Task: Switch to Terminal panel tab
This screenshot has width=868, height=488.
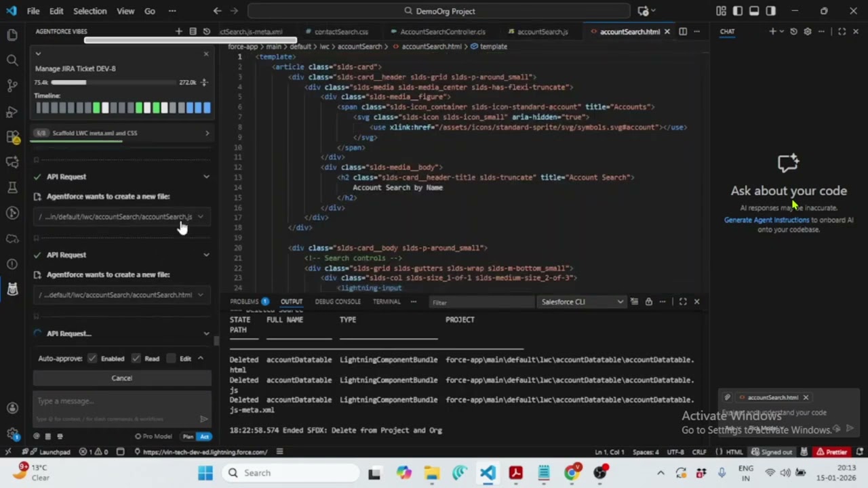Action: [387, 302]
